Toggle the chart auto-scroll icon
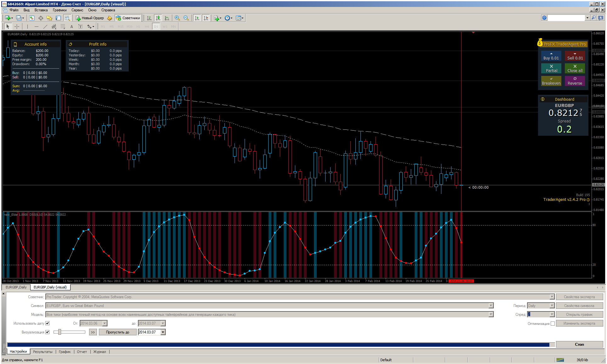Screen dimensions: 607x364 (x=197, y=18)
